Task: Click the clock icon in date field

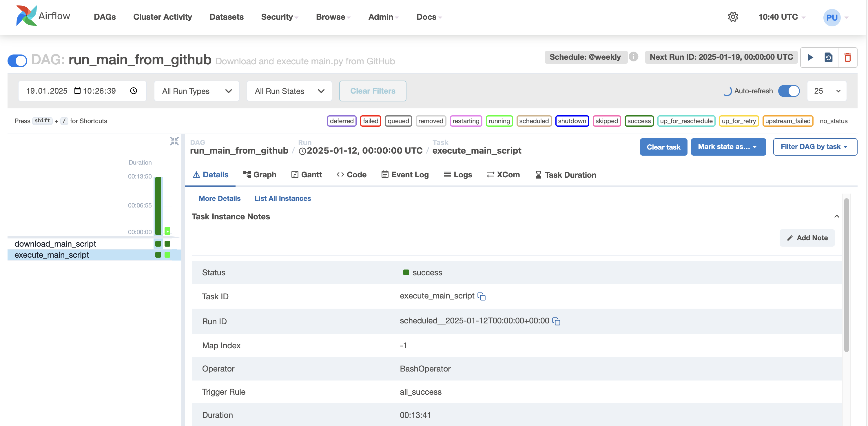Action: point(134,91)
